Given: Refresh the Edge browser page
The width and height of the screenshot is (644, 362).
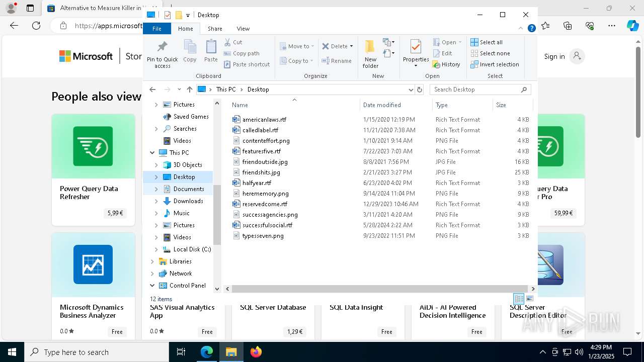Looking at the screenshot, I should (x=36, y=26).
